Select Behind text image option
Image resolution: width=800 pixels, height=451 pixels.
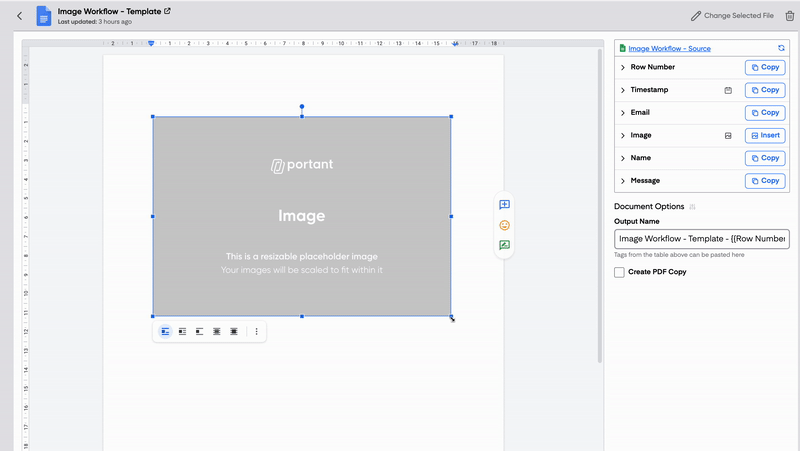click(217, 332)
